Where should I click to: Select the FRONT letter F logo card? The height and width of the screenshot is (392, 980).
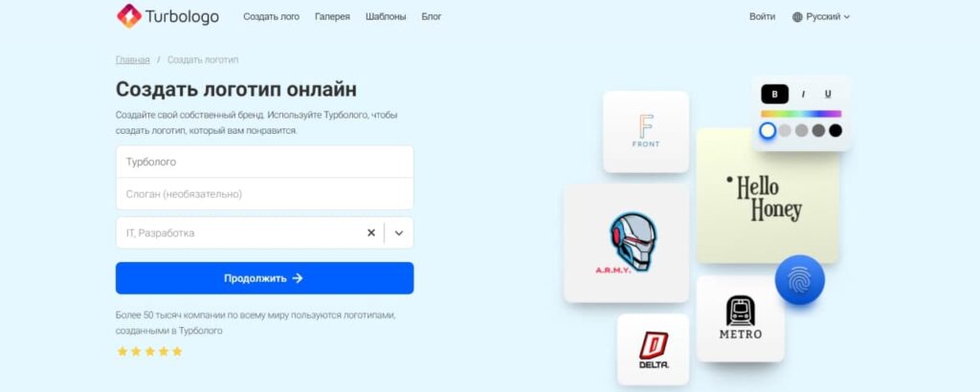tap(646, 132)
